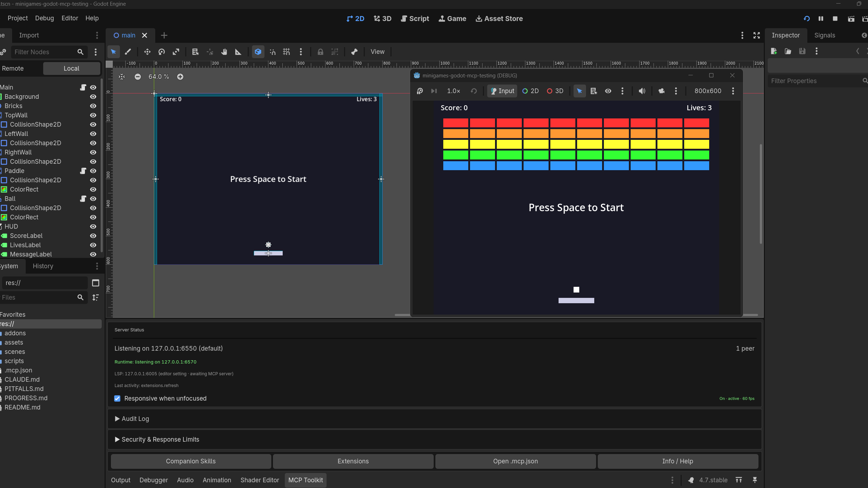Switch to the Script workspace
Screen dimensions: 868x488
(415, 19)
